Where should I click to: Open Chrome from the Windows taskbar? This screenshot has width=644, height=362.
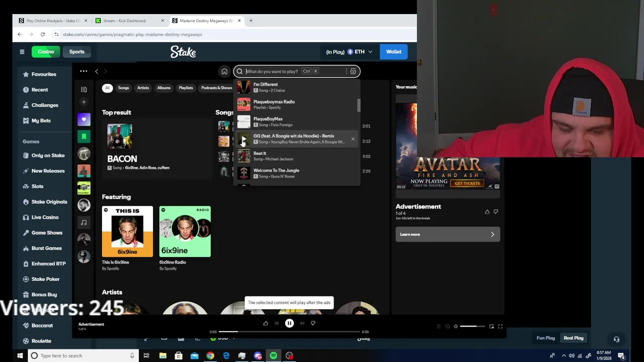tap(210, 355)
